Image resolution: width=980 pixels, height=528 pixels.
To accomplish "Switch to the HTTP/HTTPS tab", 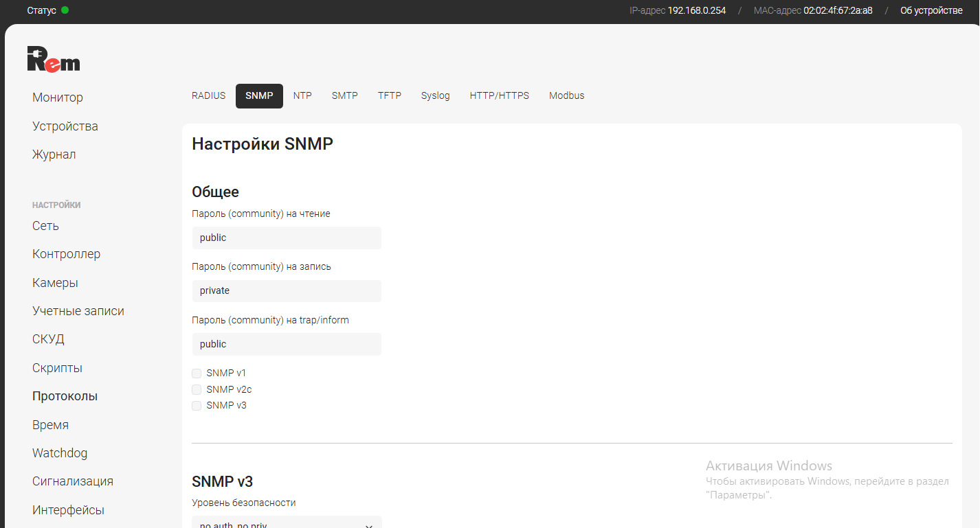I will click(499, 95).
